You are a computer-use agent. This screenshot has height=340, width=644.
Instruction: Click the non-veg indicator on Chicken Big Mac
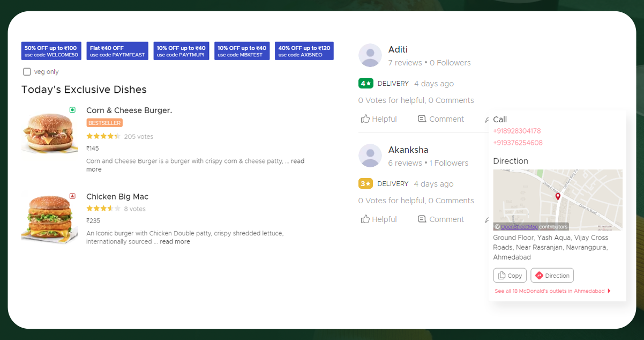(x=72, y=196)
